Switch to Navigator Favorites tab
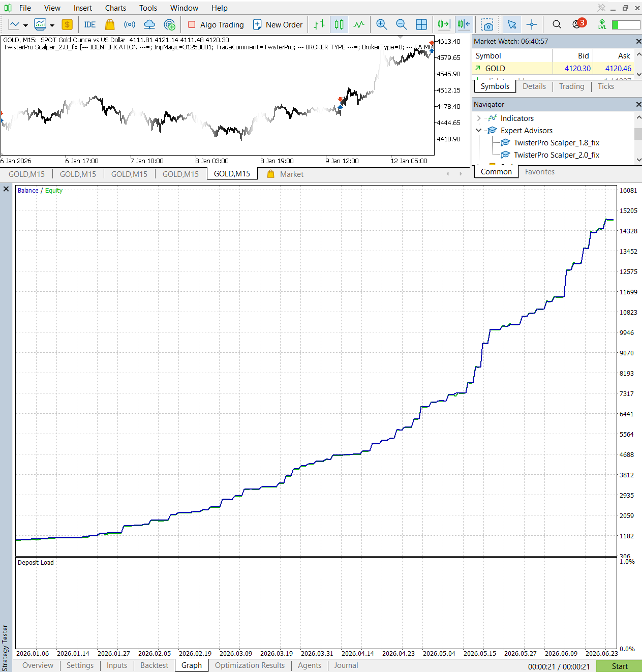 (540, 172)
